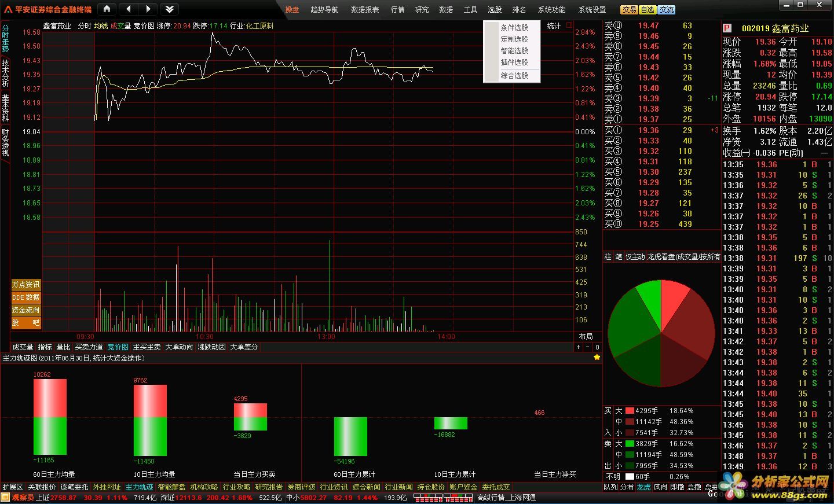
Task: Select the 财务透视 side tab
Action: click(5, 142)
